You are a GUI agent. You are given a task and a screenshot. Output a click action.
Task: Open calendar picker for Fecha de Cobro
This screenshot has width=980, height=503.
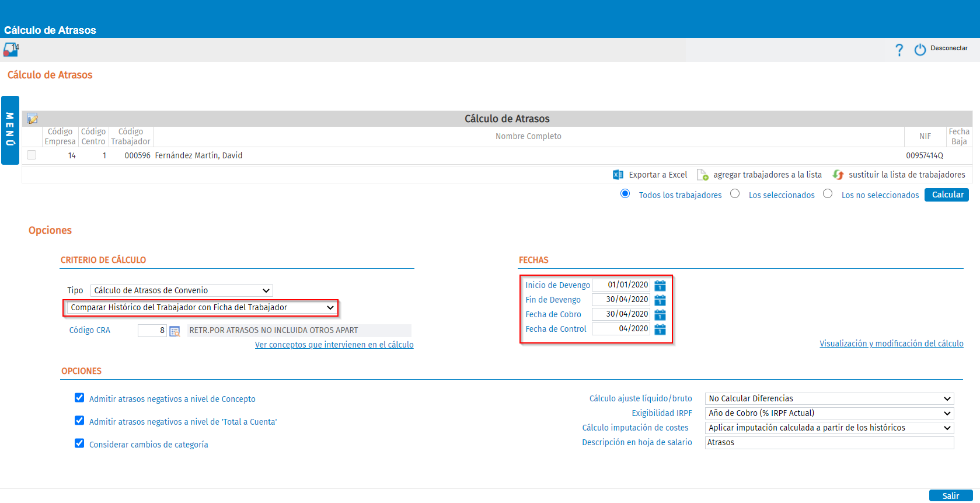[660, 314]
